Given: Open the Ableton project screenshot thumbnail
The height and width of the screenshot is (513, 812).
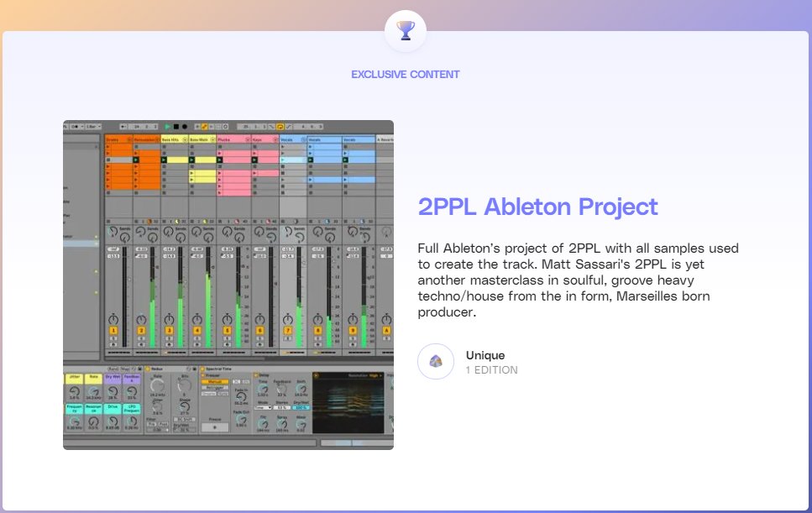Looking at the screenshot, I should pos(228,285).
